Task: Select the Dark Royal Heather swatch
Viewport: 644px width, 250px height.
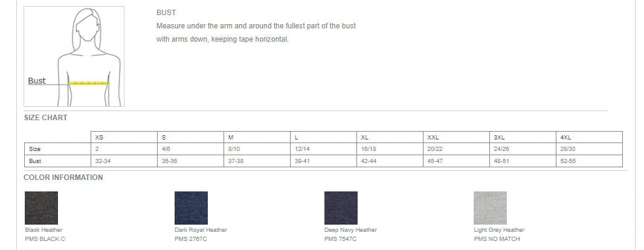Action: click(191, 208)
